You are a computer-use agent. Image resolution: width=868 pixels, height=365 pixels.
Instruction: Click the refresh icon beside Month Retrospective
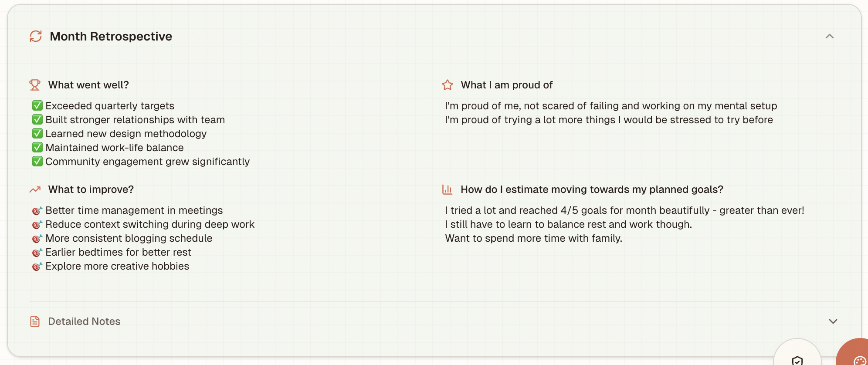35,37
